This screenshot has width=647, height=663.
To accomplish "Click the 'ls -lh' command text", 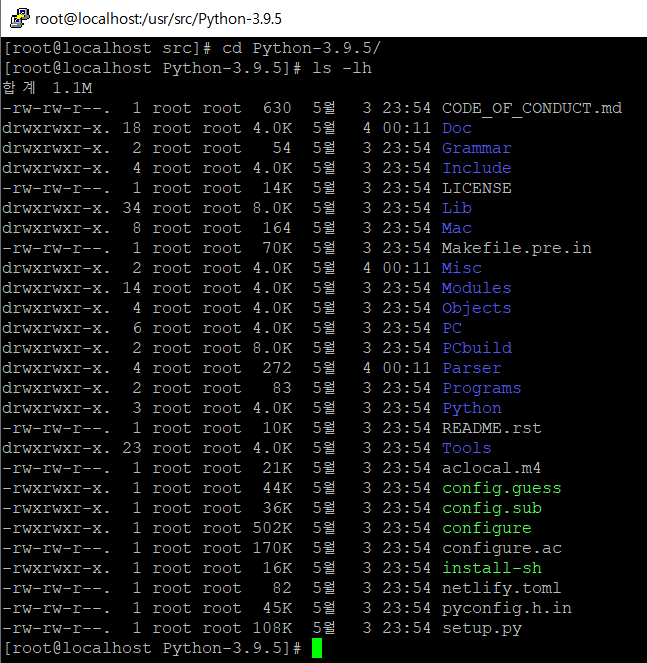I will [x=342, y=68].
